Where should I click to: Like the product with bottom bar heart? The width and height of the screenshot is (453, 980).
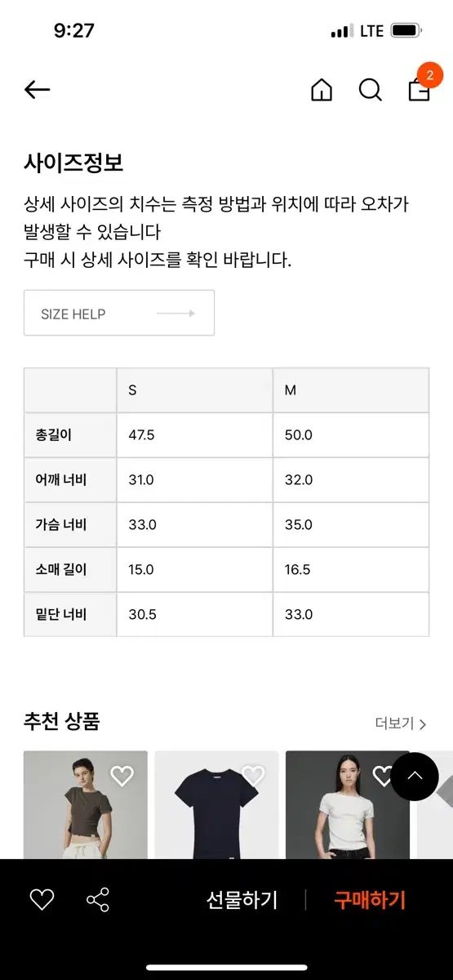click(x=42, y=900)
